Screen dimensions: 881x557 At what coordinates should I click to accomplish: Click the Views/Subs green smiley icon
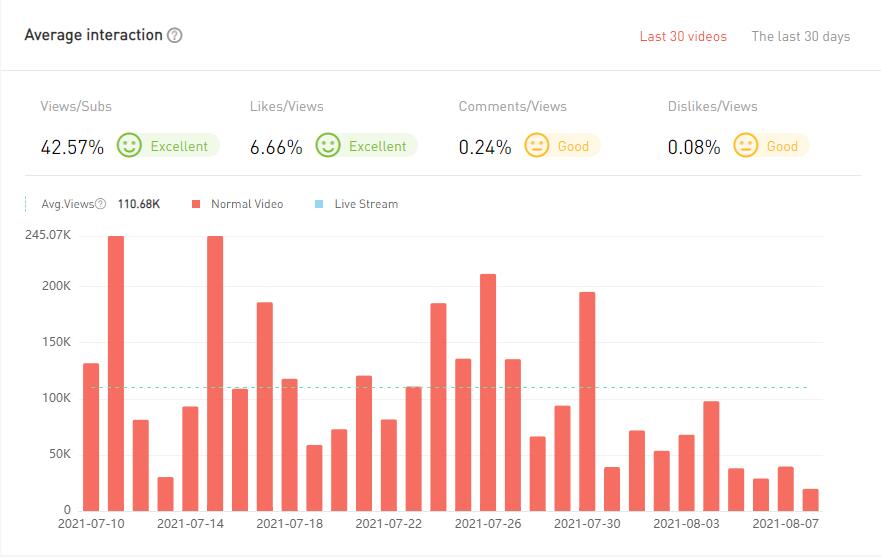(129, 146)
